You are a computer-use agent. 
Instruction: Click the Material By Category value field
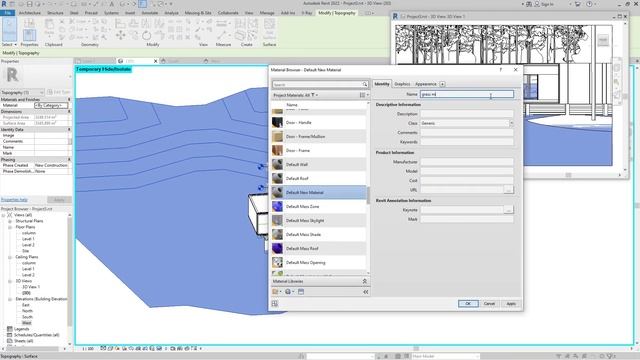51,105
